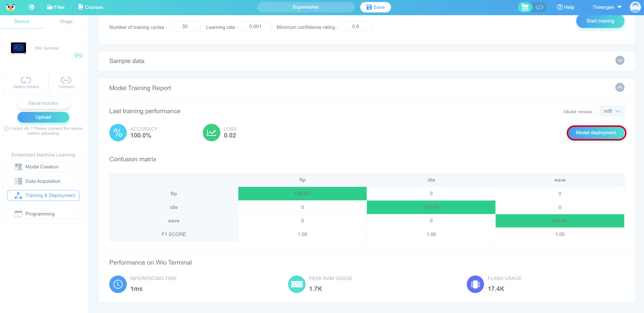Screen dimensions: 644x313
Task: Open the Data Acquisition step
Action: point(43,181)
